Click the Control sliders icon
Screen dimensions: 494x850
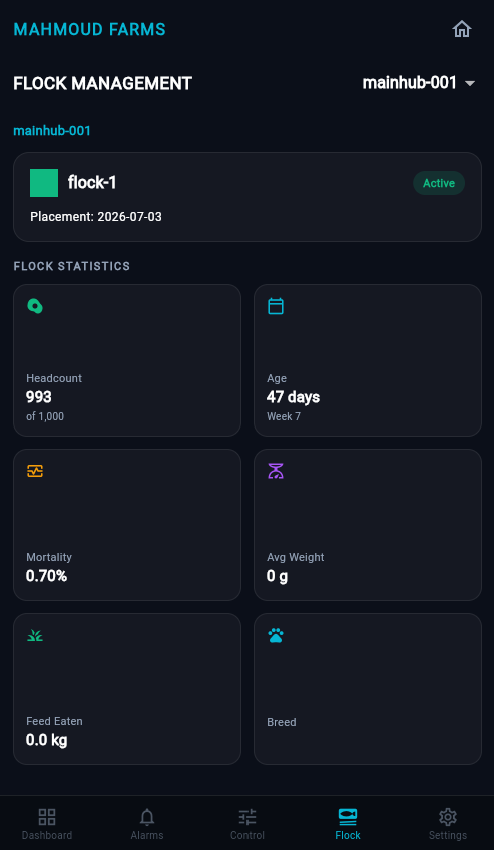[x=247, y=817]
